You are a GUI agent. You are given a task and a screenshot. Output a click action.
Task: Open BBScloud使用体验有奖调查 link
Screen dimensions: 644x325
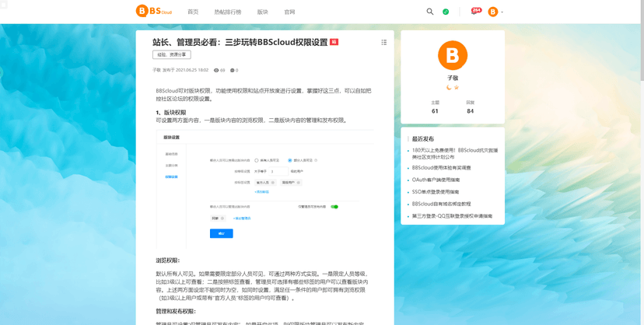[442, 168]
